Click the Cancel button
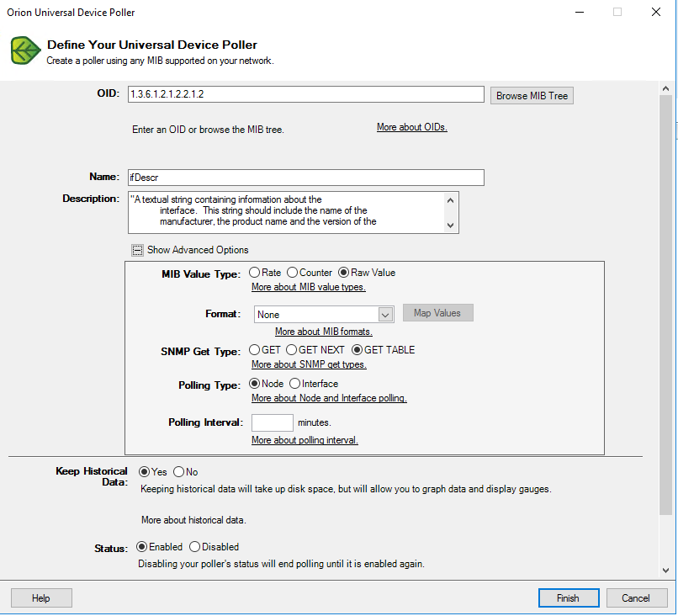The width and height of the screenshot is (678, 616). pos(636,598)
